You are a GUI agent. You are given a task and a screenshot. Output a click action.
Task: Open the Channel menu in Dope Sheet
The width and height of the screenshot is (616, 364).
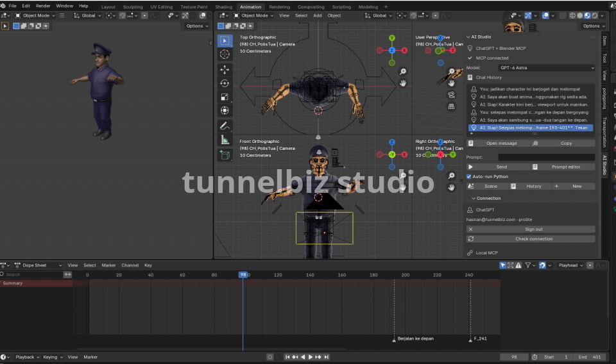(x=130, y=265)
